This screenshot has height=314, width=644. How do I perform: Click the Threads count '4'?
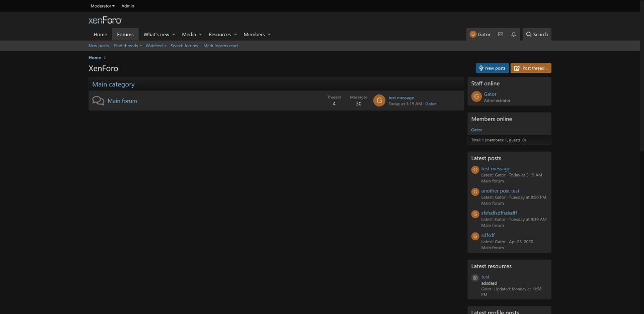coord(334,104)
